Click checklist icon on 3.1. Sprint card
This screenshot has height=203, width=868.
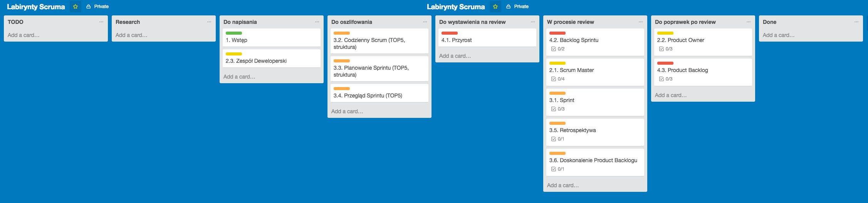click(554, 109)
